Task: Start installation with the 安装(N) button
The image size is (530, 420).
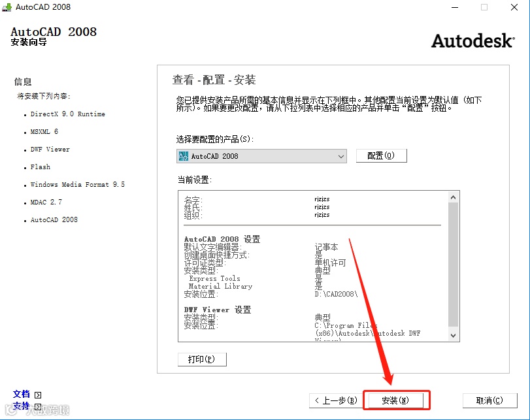Action: click(395, 401)
